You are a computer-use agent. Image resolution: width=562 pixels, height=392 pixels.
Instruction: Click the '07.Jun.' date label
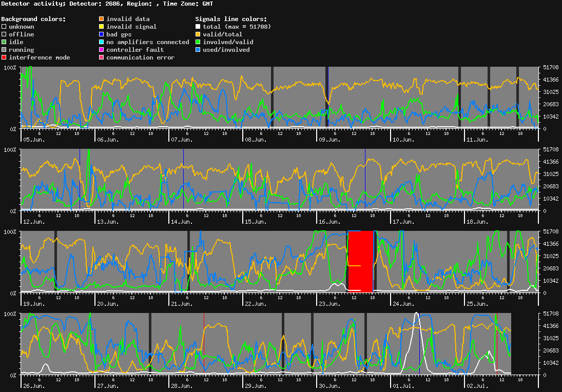click(182, 140)
